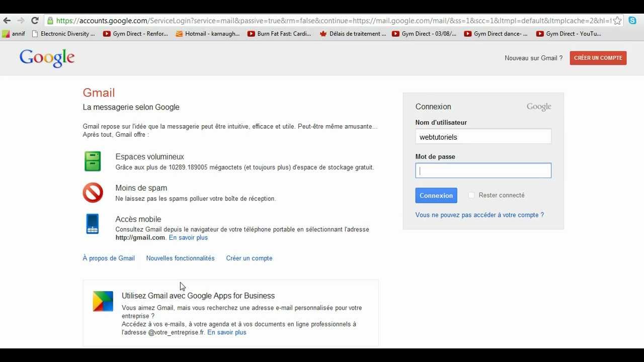Click the green filing cabinet storage icon

(93, 161)
